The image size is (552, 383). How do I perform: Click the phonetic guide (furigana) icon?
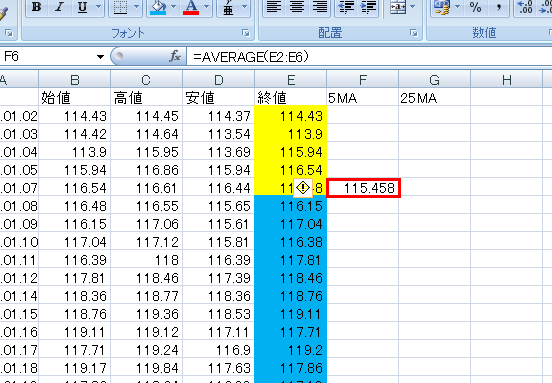coord(228,7)
